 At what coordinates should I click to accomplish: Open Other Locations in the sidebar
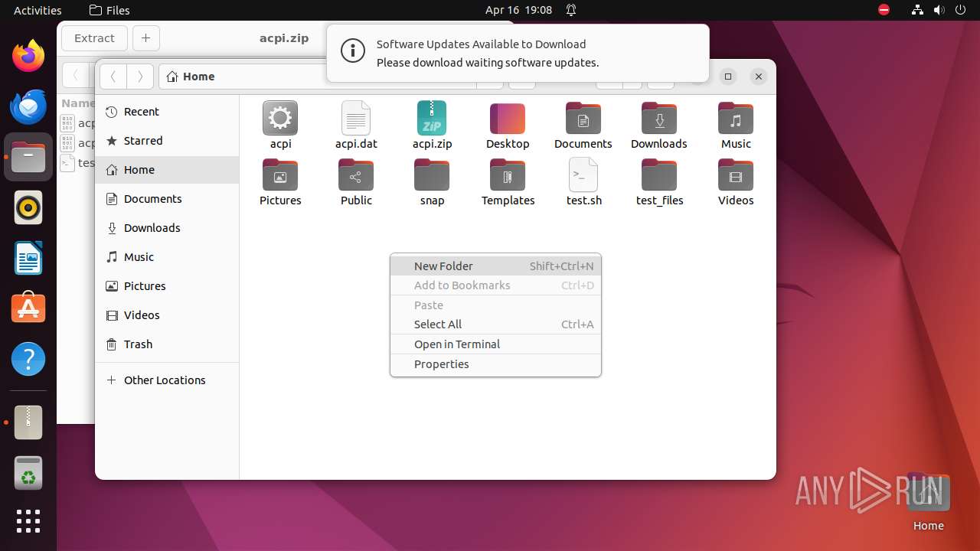click(167, 380)
